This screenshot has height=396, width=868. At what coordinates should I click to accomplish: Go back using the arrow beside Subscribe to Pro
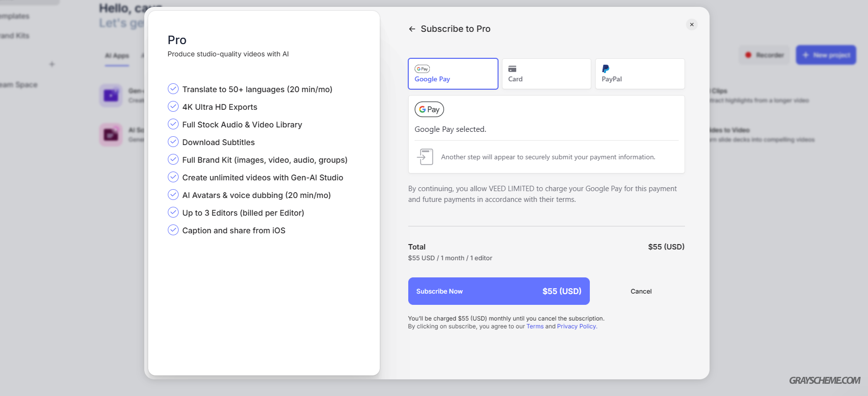[412, 29]
